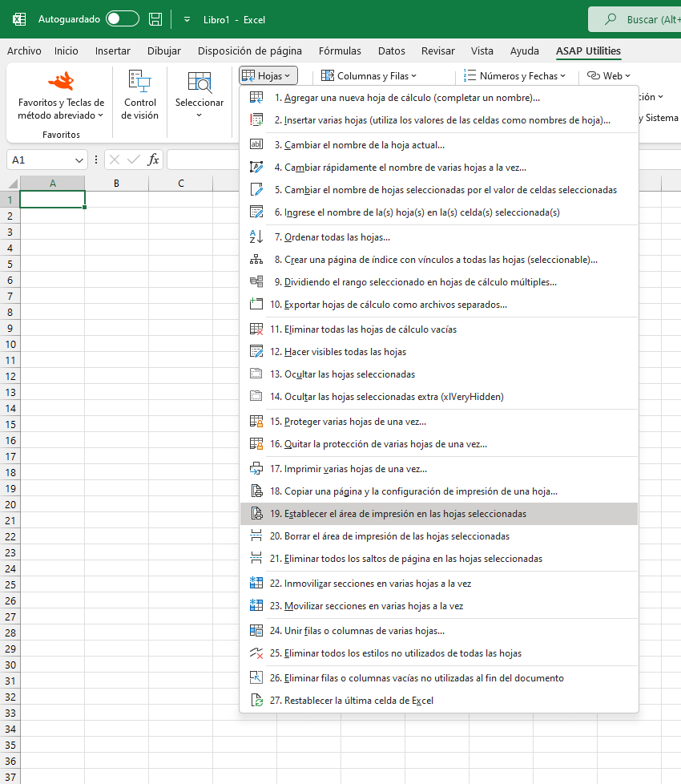Switch to the Revisar tab
This screenshot has height=784, width=681.
tap(437, 51)
